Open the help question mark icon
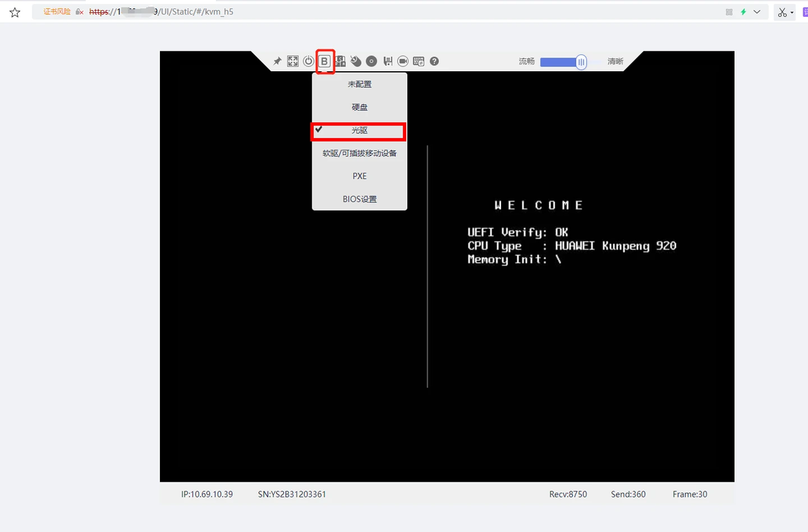808x532 pixels. pyautogui.click(x=435, y=61)
